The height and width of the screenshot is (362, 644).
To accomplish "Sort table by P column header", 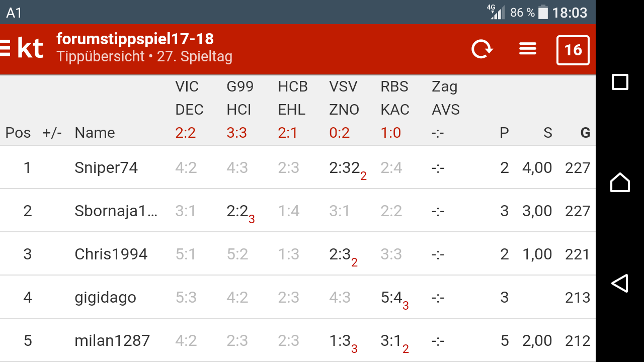I will click(x=504, y=133).
